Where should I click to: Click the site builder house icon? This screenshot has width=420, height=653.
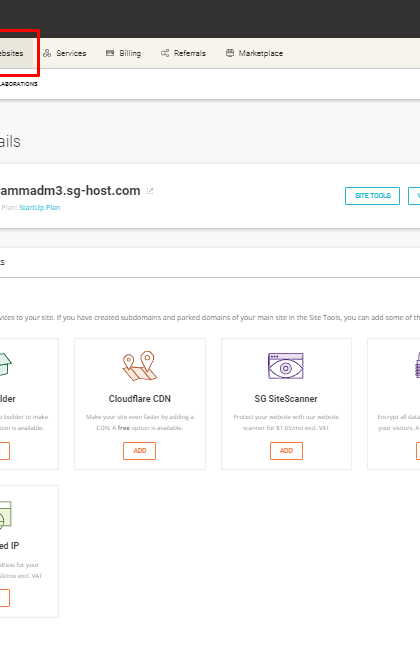click(x=5, y=364)
